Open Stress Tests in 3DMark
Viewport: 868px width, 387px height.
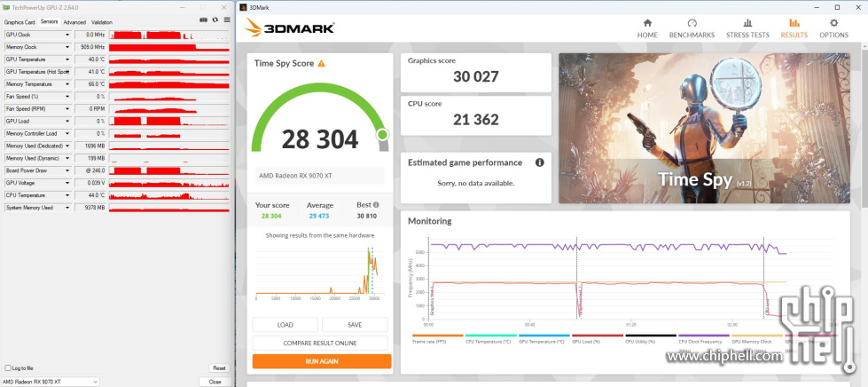[747, 28]
